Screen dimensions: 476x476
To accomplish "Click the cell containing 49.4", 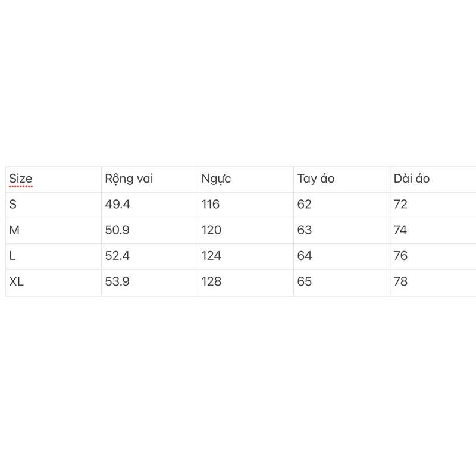I will [117, 205].
